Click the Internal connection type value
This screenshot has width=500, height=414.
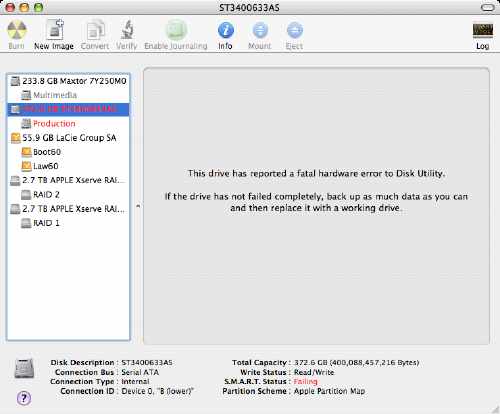point(135,381)
